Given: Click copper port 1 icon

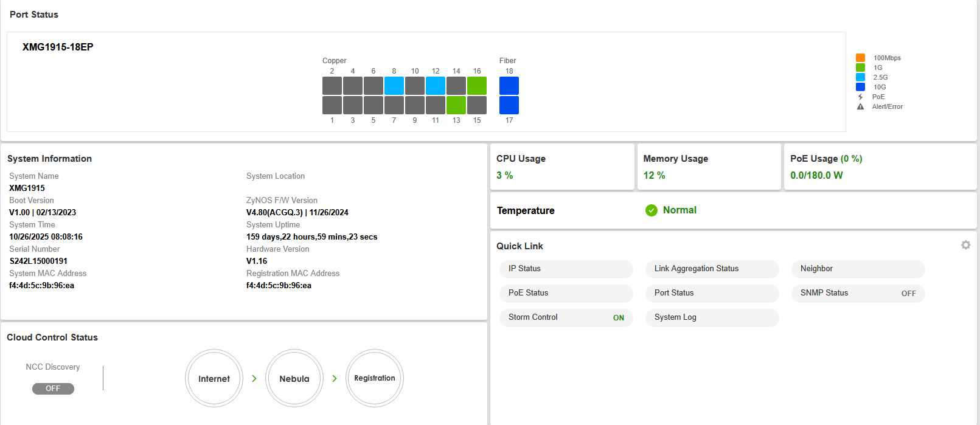Looking at the screenshot, I should [332, 105].
